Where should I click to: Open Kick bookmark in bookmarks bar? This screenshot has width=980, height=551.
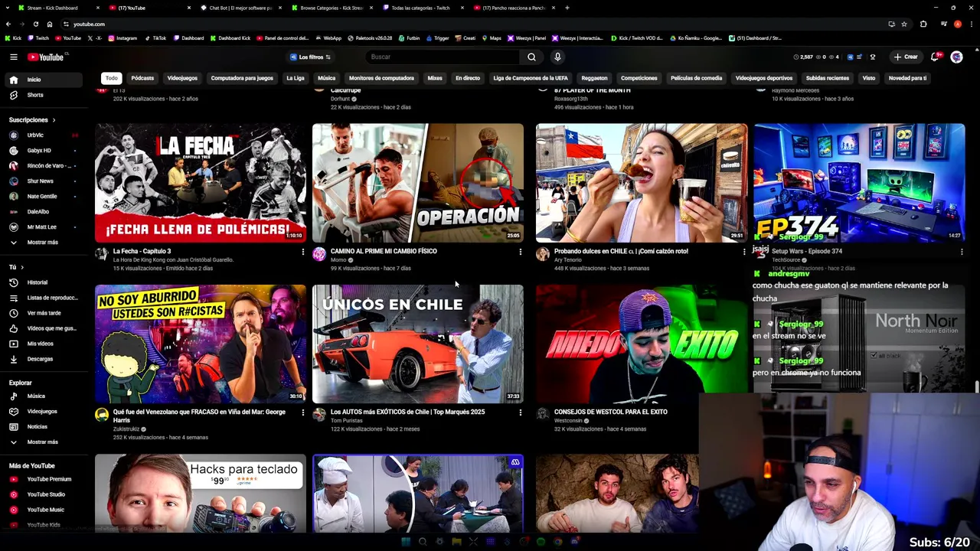[13, 38]
